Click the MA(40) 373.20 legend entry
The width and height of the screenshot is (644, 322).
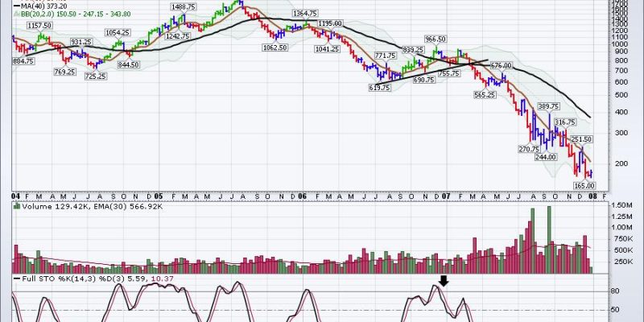[x=41, y=6]
